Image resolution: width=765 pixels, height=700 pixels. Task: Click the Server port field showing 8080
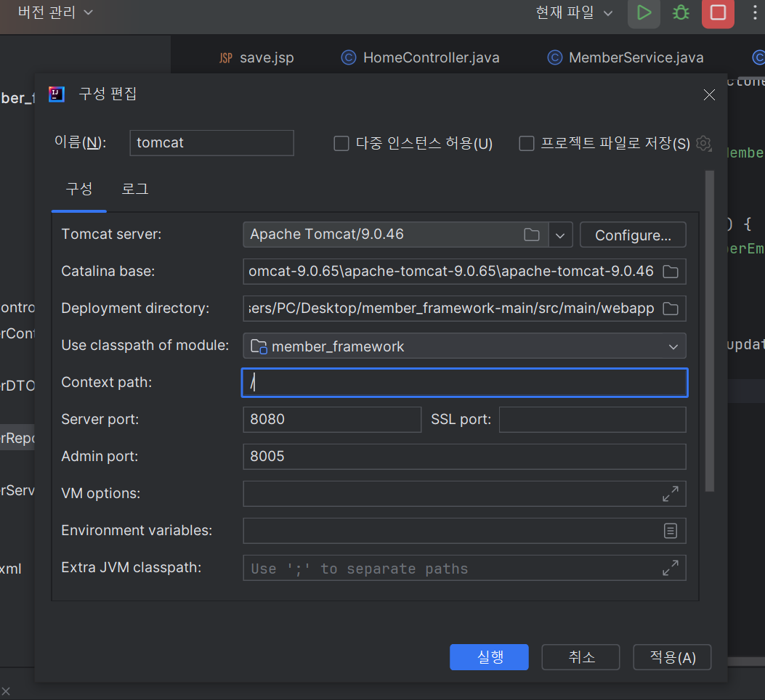332,420
